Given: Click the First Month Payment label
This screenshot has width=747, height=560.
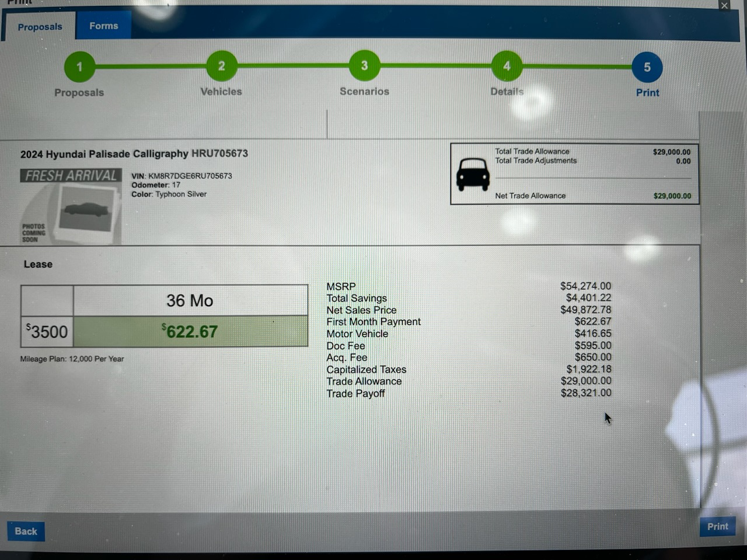Looking at the screenshot, I should 373,321.
